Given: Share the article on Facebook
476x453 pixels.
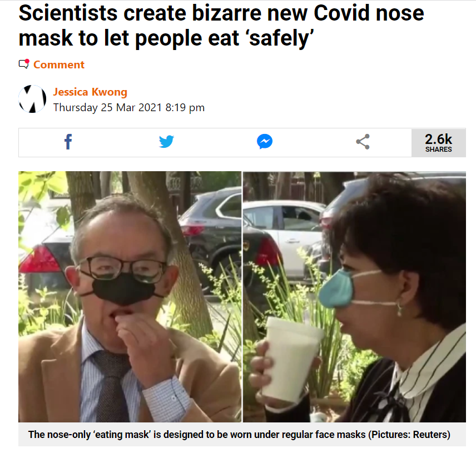Looking at the screenshot, I should click(68, 142).
